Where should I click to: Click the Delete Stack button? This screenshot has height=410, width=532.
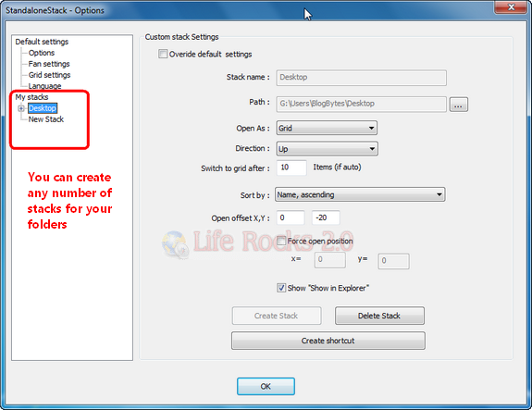click(379, 316)
